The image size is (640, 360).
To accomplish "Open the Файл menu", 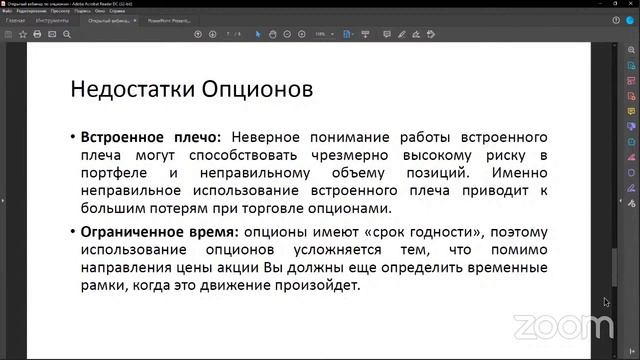I will (7, 11).
